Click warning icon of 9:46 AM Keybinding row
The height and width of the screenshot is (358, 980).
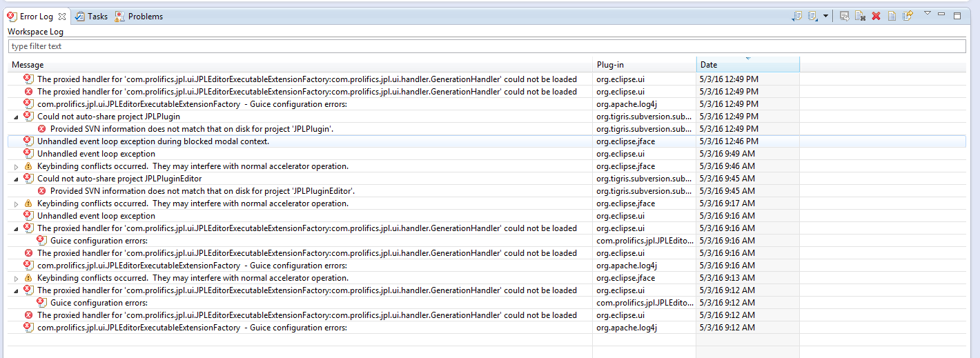[28, 166]
